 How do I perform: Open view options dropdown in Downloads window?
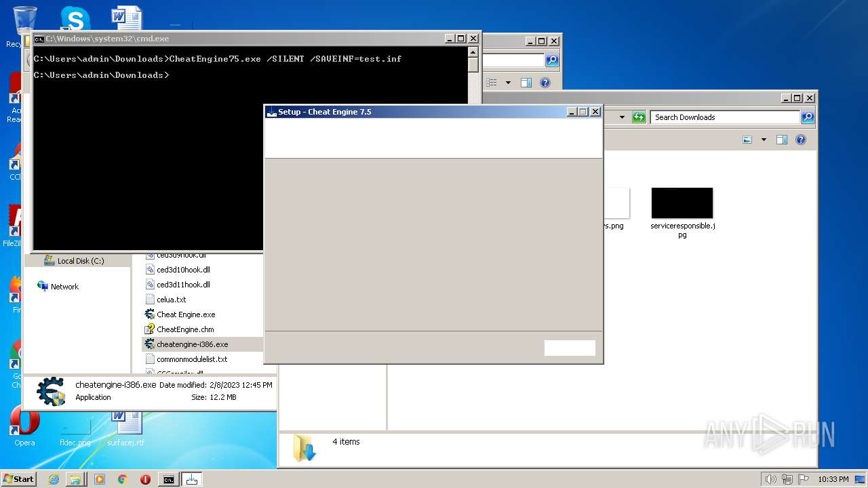click(x=764, y=140)
